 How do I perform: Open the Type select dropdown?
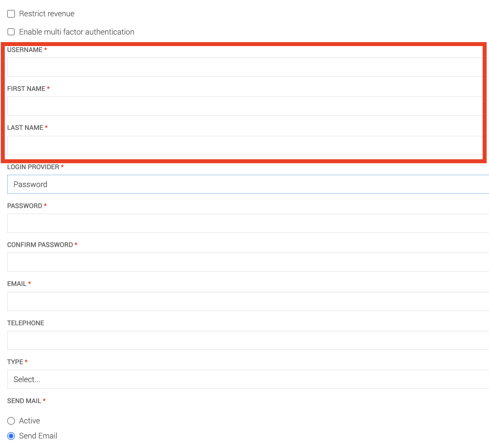click(x=248, y=379)
